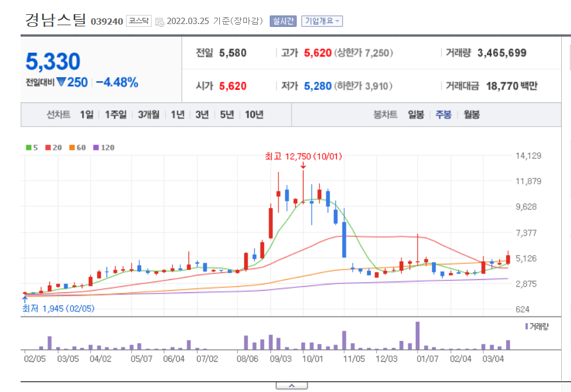Click the 02/05 date axis label
The width and height of the screenshot is (571, 392).
(35, 359)
